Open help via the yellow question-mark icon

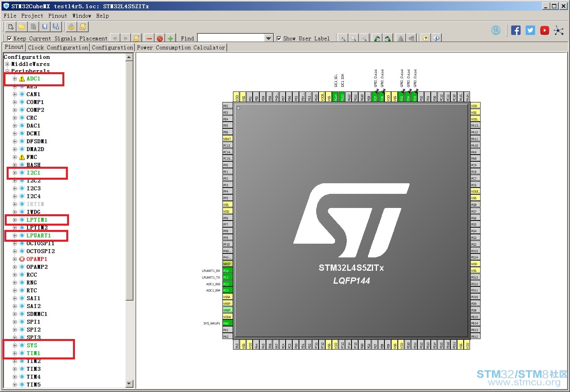[426, 38]
